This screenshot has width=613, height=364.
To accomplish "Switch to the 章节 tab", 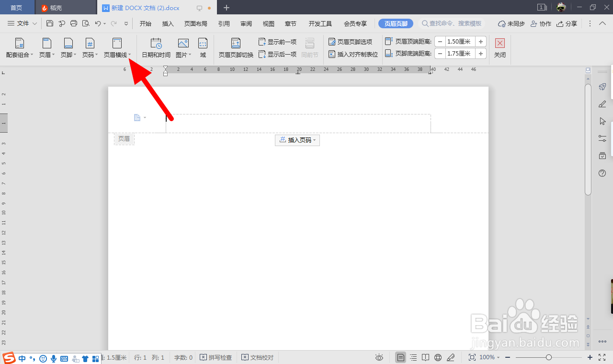I will pyautogui.click(x=291, y=23).
